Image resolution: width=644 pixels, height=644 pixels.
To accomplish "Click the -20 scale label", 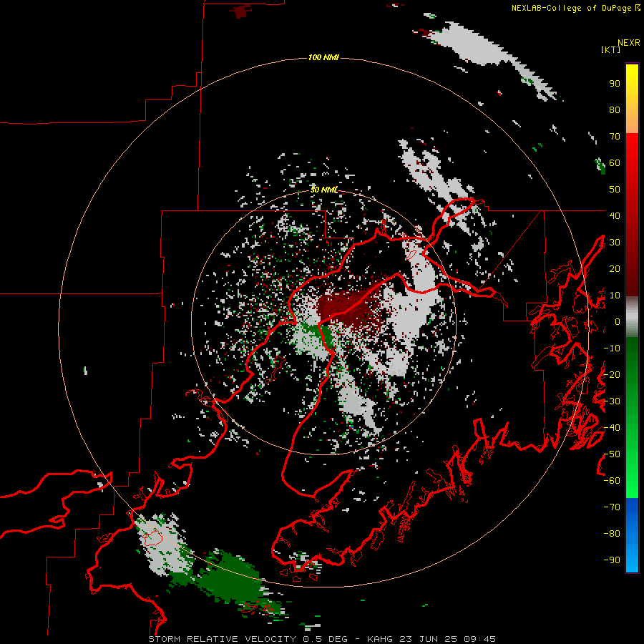I will click(x=612, y=374).
